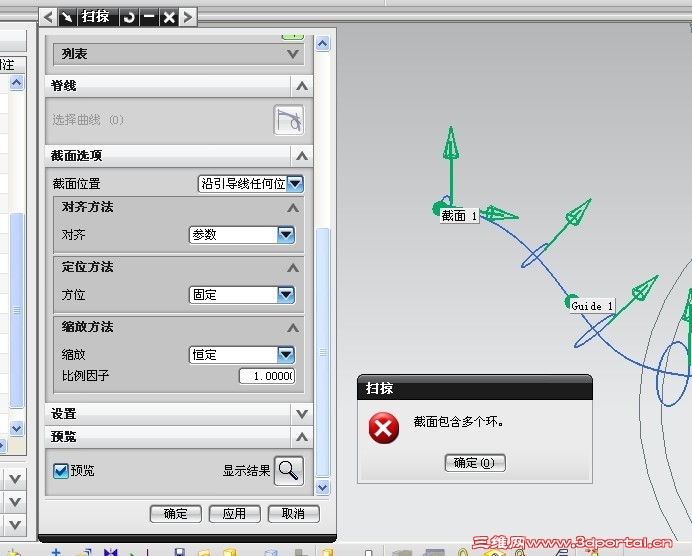Expand the 设置 section
The image size is (692, 556).
pyautogui.click(x=302, y=414)
